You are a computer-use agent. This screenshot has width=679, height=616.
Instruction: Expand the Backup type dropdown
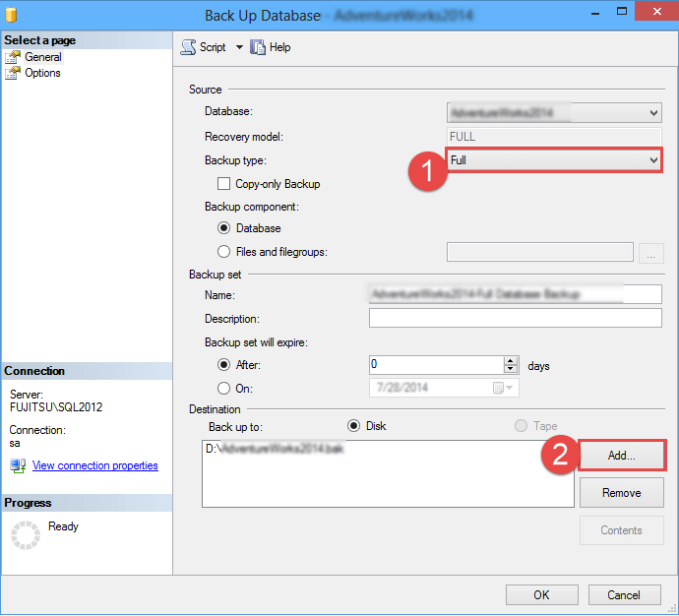coord(653,159)
